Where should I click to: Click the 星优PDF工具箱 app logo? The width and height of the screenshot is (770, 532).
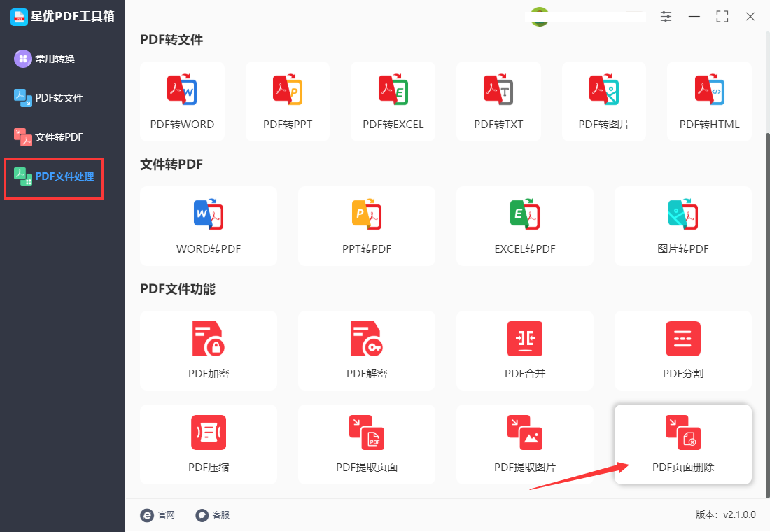click(19, 17)
